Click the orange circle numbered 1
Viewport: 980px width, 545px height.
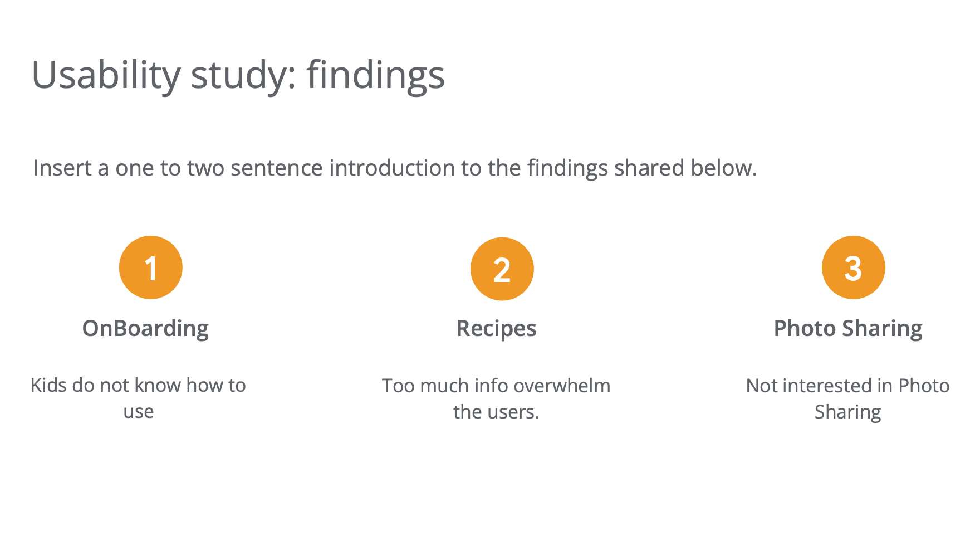[x=151, y=267]
